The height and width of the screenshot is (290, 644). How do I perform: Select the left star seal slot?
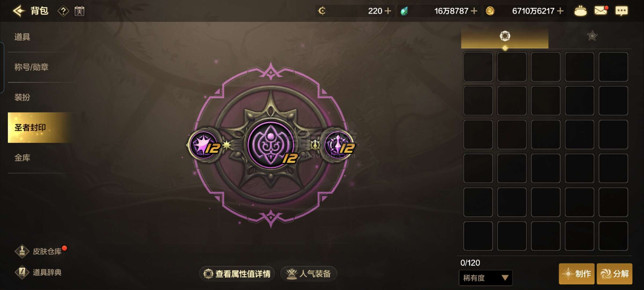click(x=204, y=145)
